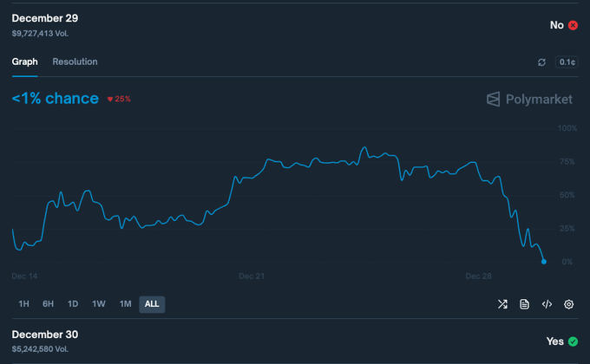
Task: Select the 6H time range
Action: [x=49, y=304]
